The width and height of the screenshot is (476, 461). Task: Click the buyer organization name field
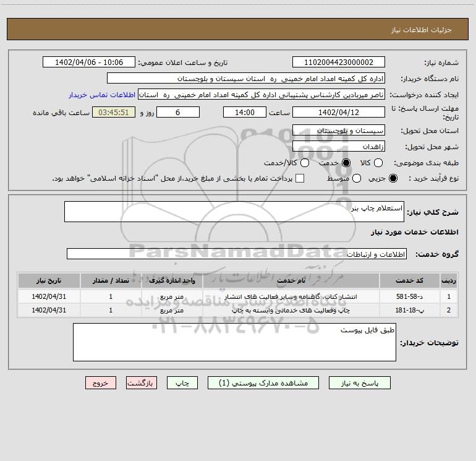(x=246, y=79)
